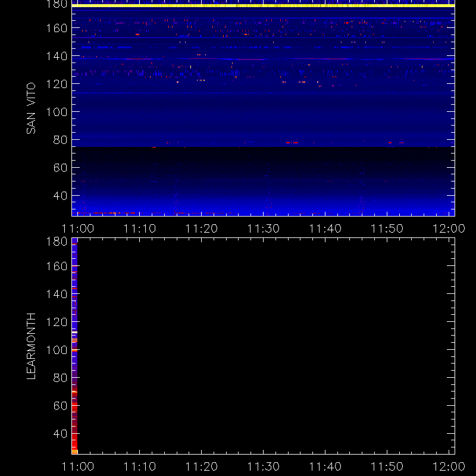Click 11:00 time label under LEARMONTH plot

coord(78,466)
